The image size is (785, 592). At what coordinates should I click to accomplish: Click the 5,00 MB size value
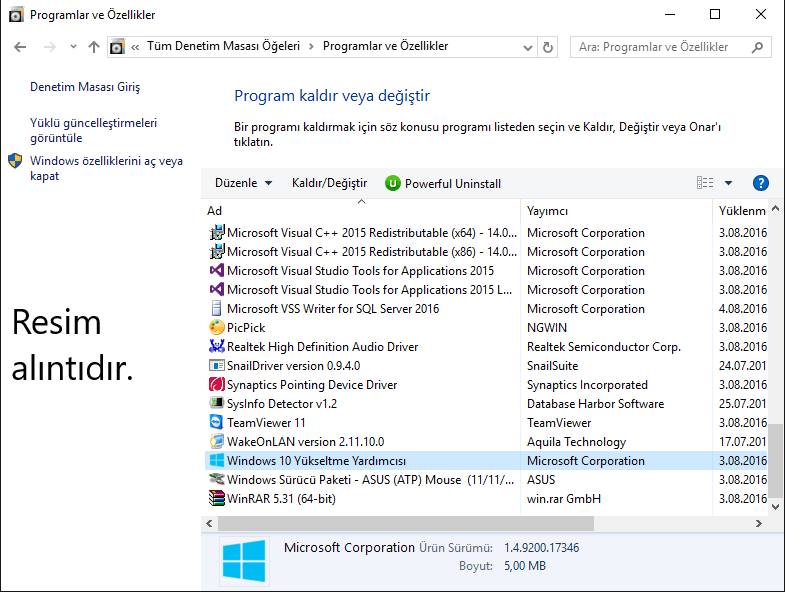(525, 566)
